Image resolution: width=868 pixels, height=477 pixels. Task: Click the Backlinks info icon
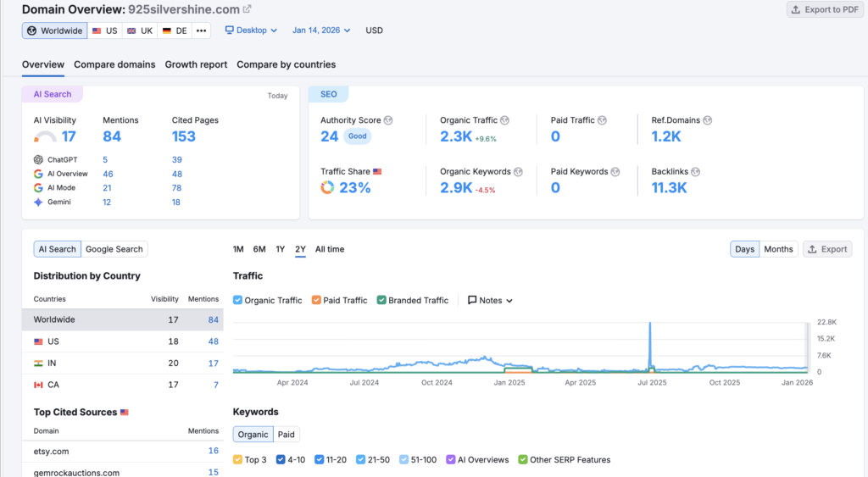(x=696, y=171)
